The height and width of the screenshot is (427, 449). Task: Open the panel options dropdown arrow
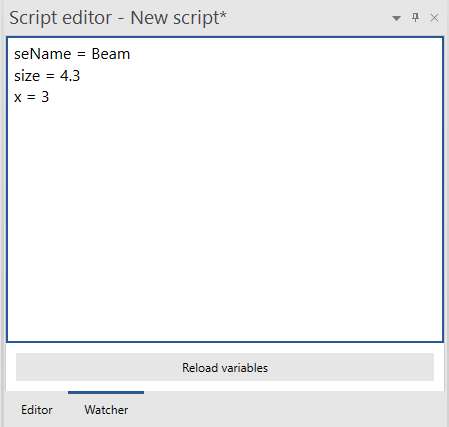tap(396, 18)
